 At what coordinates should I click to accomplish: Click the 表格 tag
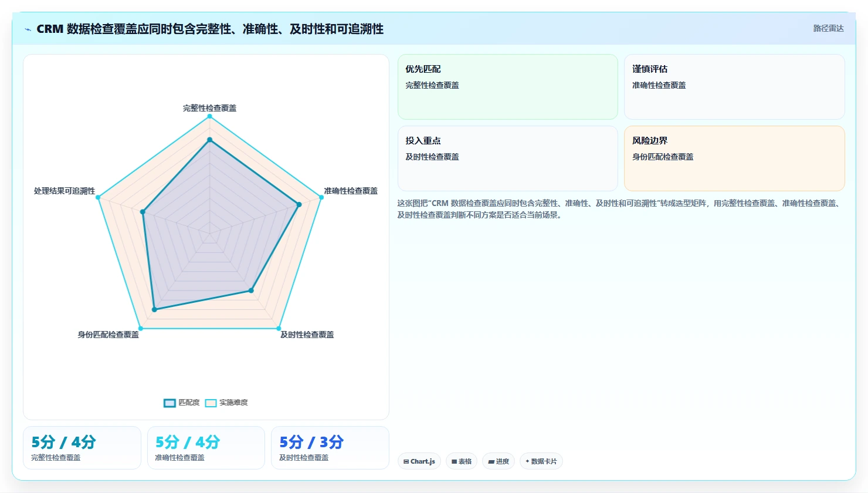click(462, 461)
